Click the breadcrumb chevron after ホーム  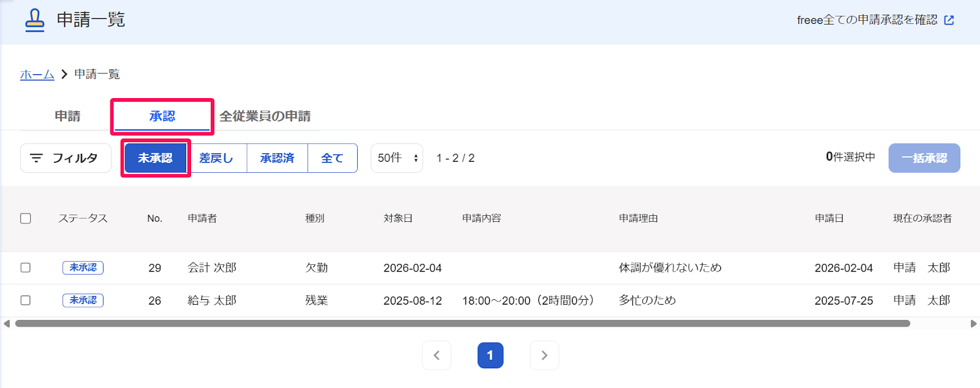(64, 74)
